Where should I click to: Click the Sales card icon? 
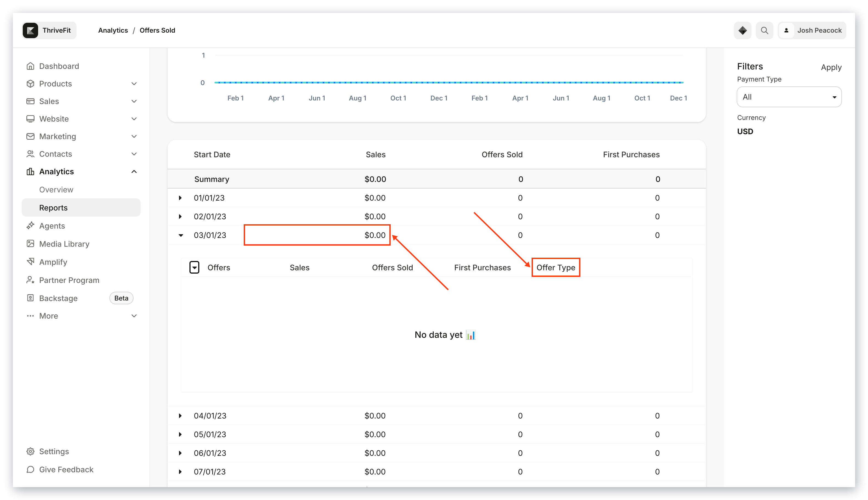click(x=30, y=101)
